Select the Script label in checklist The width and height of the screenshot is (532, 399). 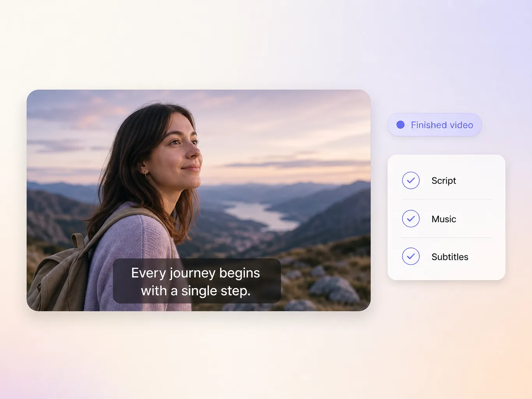pos(444,181)
